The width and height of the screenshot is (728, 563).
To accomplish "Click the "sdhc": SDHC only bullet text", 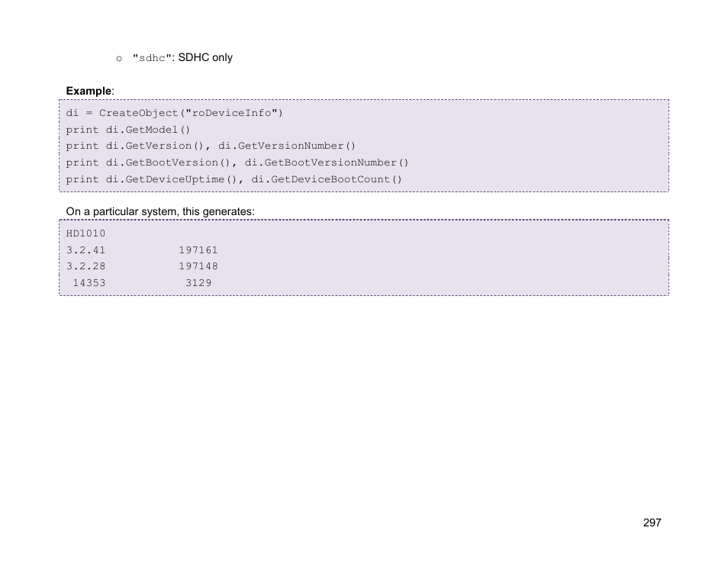I will (182, 57).
